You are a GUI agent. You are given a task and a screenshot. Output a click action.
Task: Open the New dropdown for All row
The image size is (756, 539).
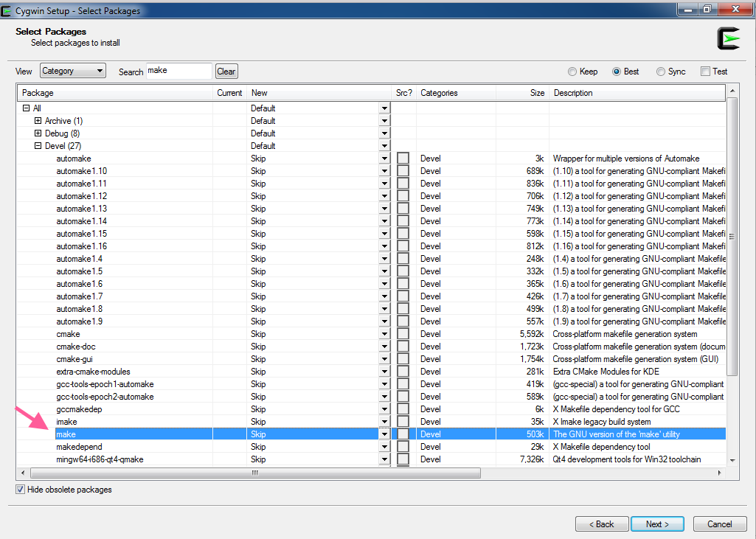point(384,108)
